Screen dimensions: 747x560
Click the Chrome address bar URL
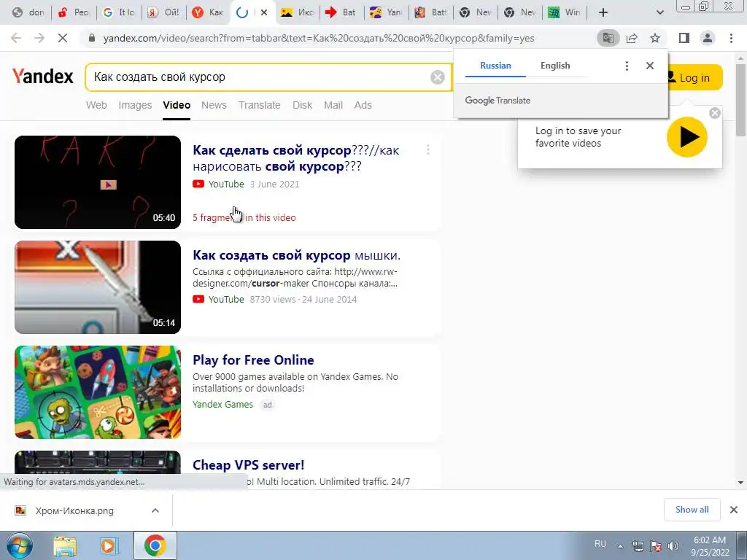(x=318, y=38)
